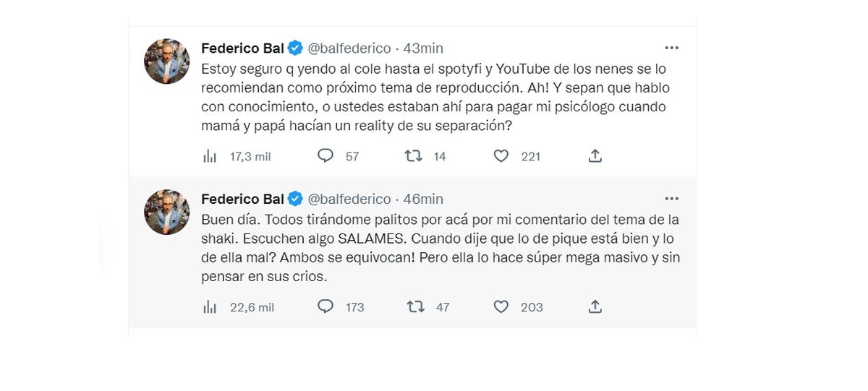868x391 pixels.
Task: Open the 43min timestamp link
Action: pos(423,48)
